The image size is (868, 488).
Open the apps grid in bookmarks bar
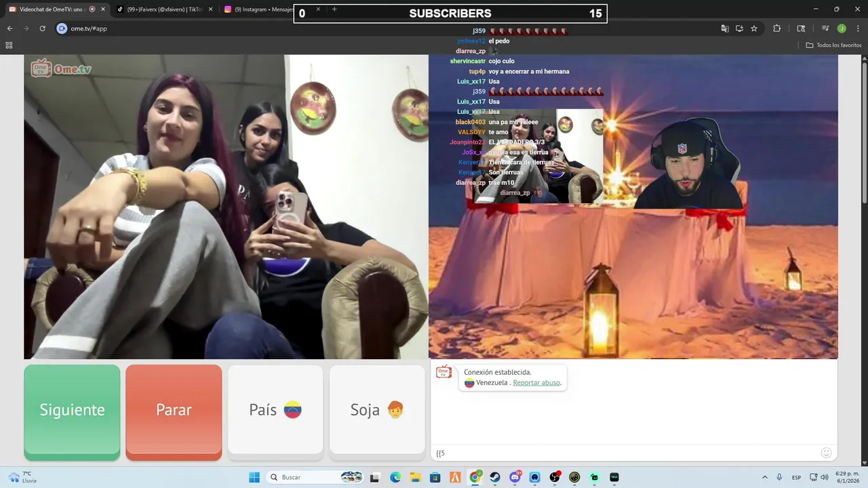pyautogui.click(x=9, y=45)
